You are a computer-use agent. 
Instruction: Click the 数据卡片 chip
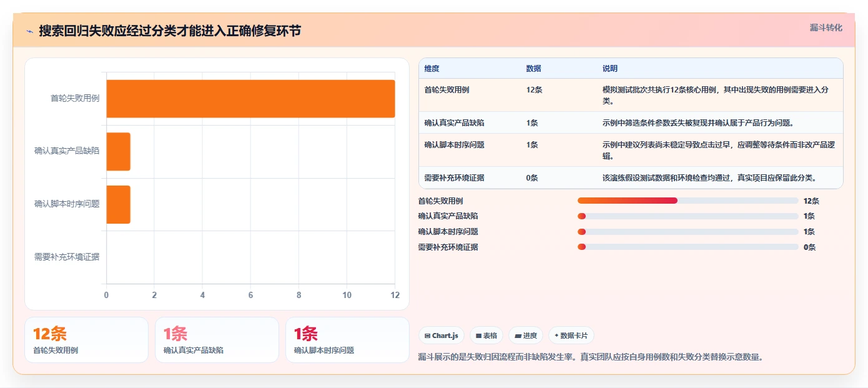click(x=571, y=336)
